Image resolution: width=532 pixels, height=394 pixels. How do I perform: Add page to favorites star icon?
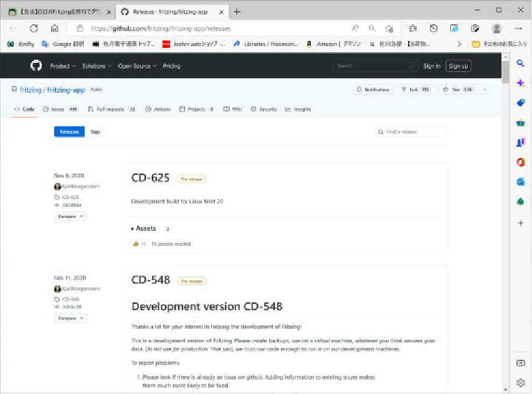[x=389, y=29]
